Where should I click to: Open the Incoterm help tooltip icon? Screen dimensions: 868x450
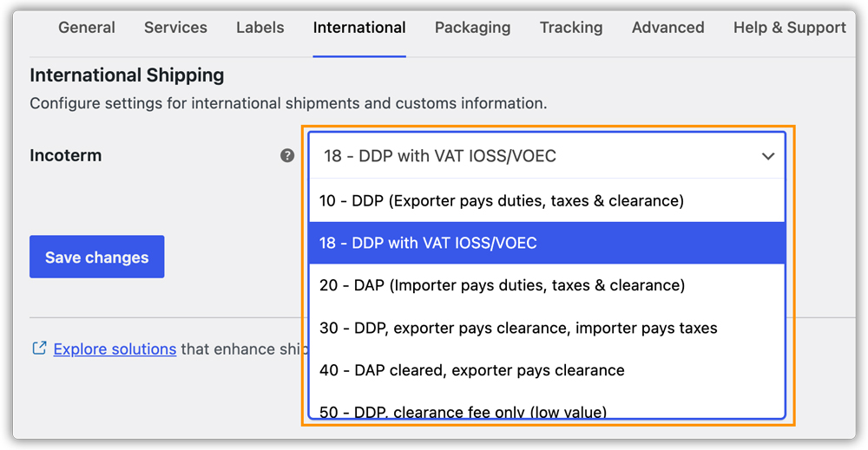click(x=287, y=156)
